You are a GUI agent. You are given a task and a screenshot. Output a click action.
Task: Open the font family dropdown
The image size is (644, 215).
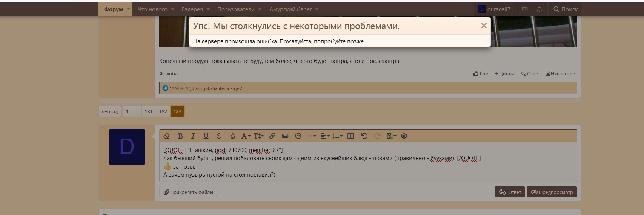click(246, 136)
